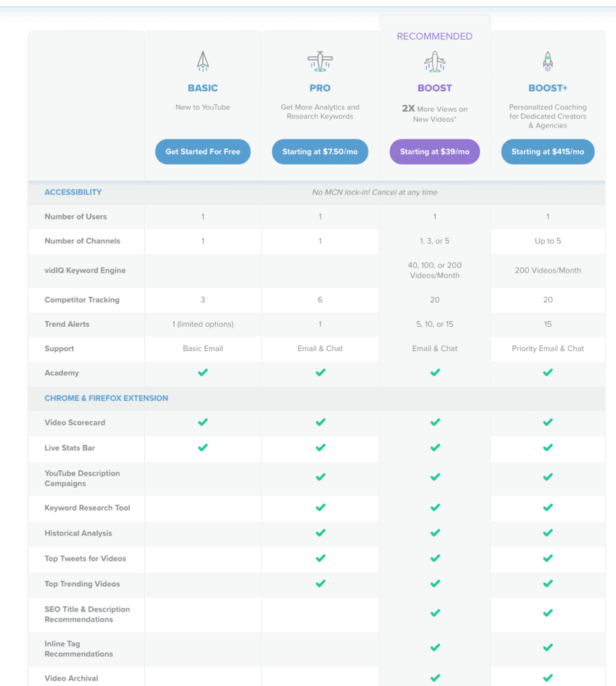Choose the Starting at $415/mo button
The height and width of the screenshot is (686, 616).
pos(548,152)
